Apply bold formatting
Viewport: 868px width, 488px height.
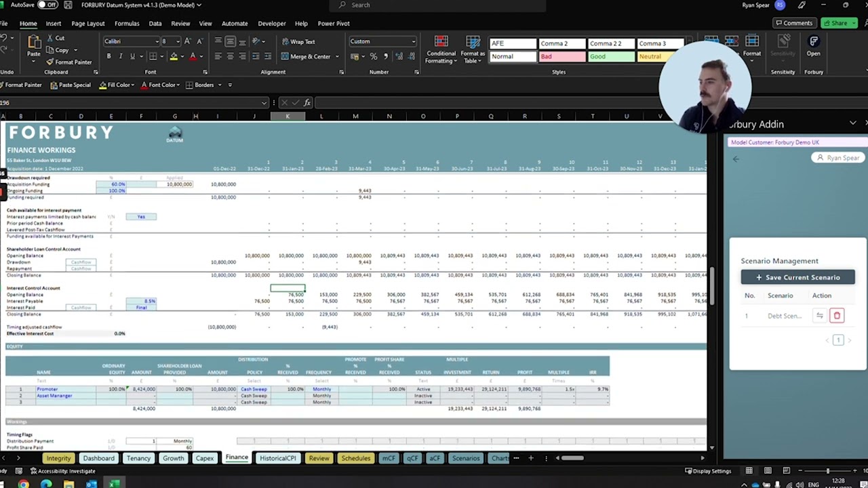coord(108,56)
